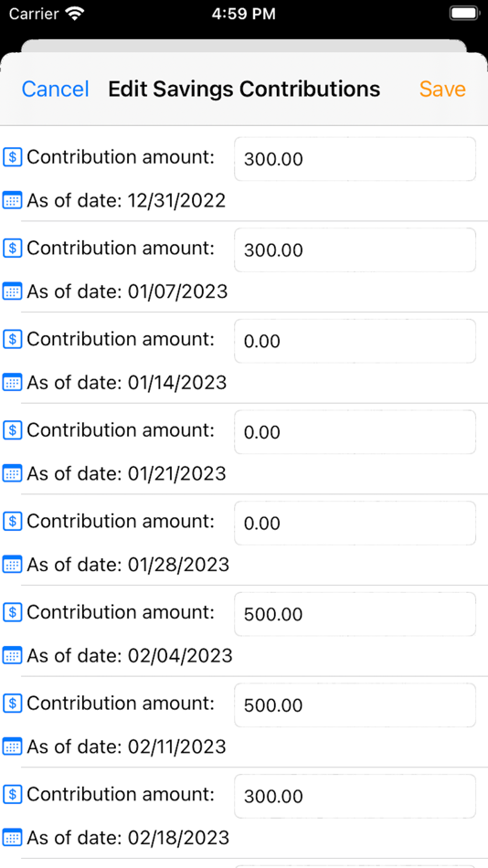Tap the calendar icon for date 02/04/2023

click(x=13, y=655)
